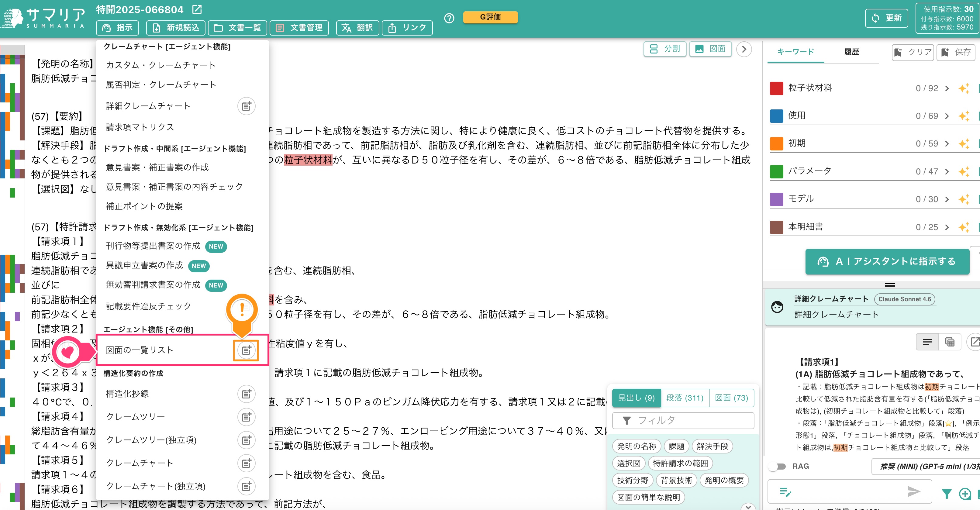
Task: Click AI sparkle icon for パラメータ
Action: 964,171
